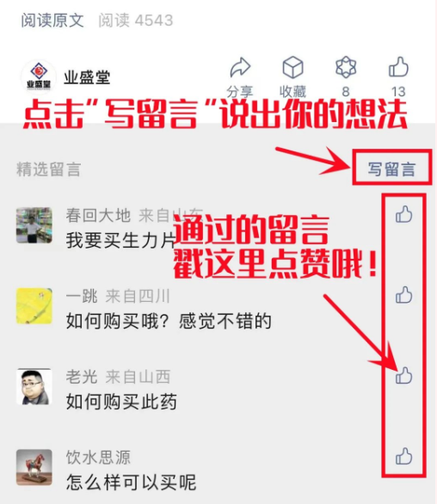Open 一跳's yellow avatar

click(x=34, y=305)
